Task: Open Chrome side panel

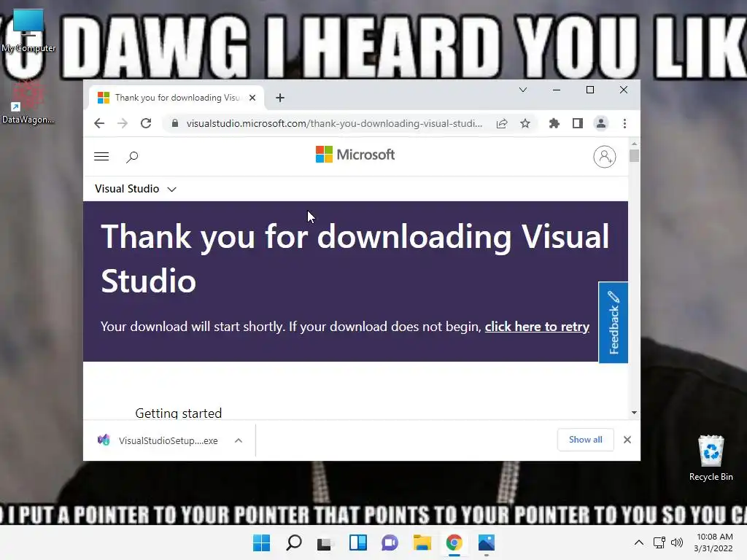Action: 578,124
